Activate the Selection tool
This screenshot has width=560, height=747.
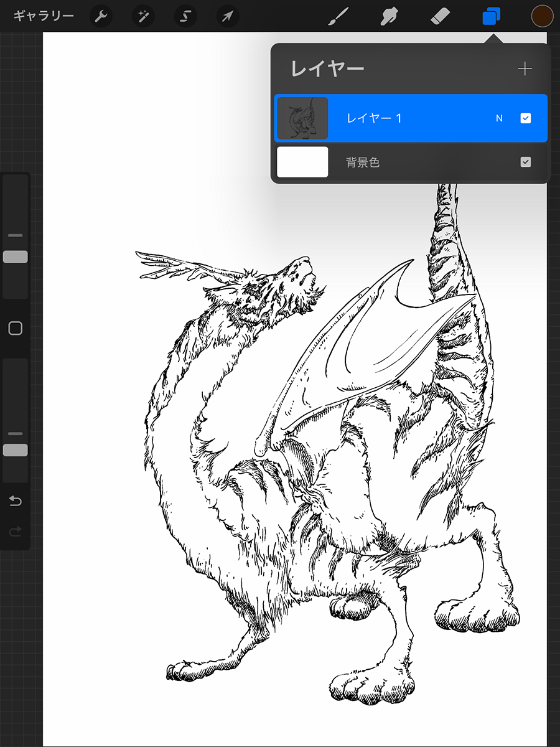pyautogui.click(x=185, y=16)
